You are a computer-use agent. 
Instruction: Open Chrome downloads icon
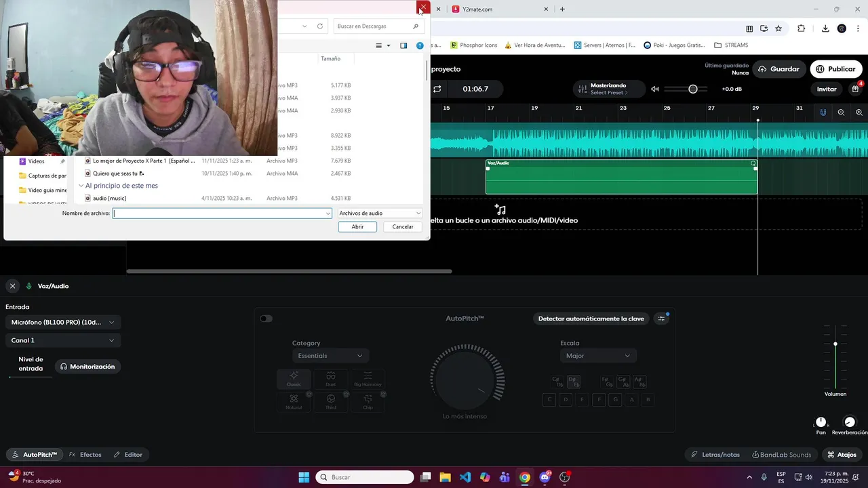coord(825,28)
